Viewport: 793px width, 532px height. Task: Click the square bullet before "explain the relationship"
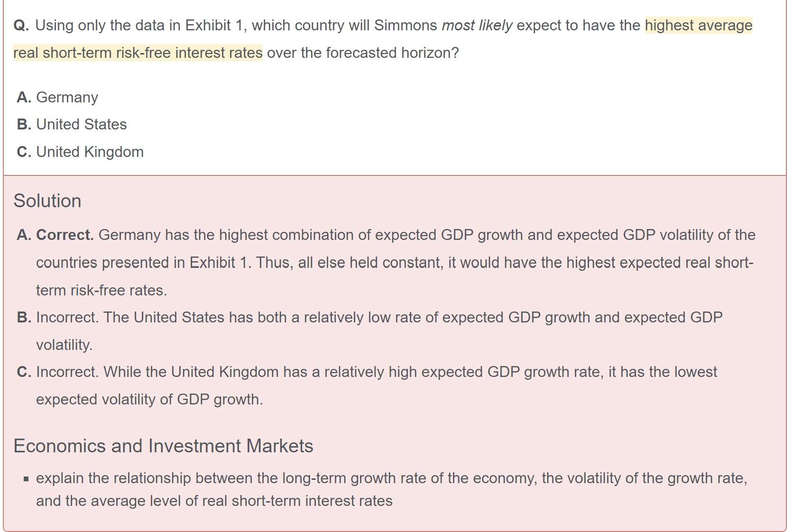click(x=26, y=479)
